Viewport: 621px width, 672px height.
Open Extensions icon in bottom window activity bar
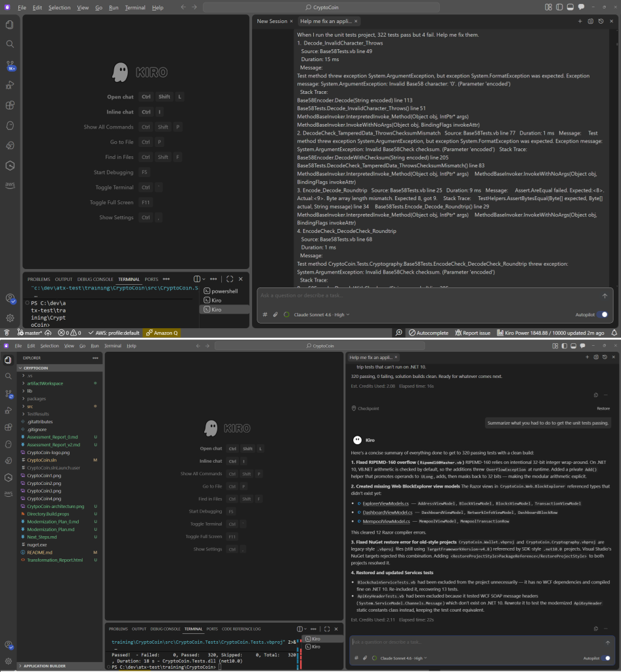8,427
